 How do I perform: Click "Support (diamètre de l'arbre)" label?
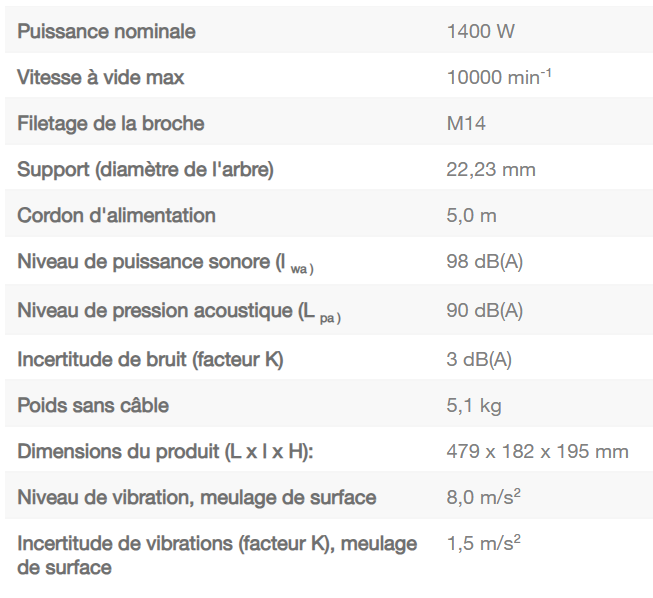click(x=145, y=169)
